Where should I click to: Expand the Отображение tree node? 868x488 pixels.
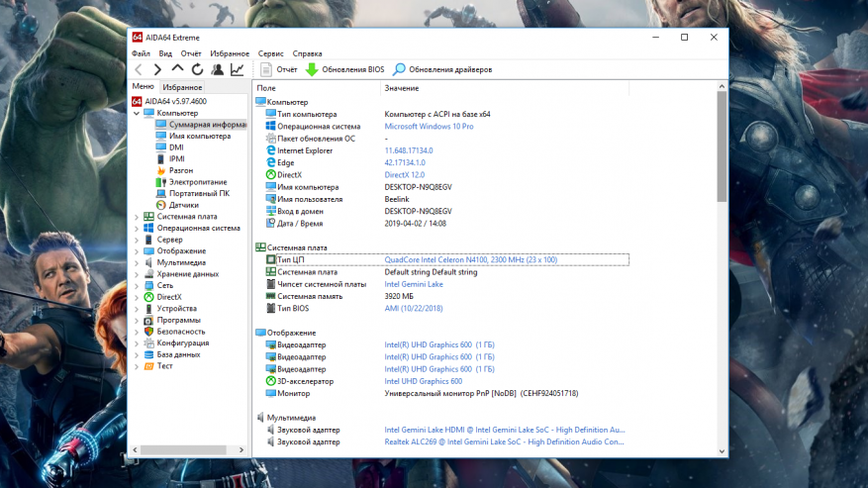point(137,250)
